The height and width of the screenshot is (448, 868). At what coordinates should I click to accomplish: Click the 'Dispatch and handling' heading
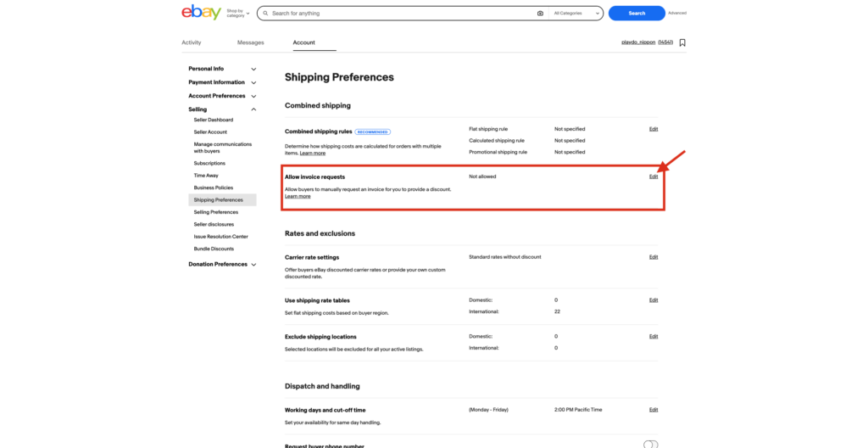322,386
